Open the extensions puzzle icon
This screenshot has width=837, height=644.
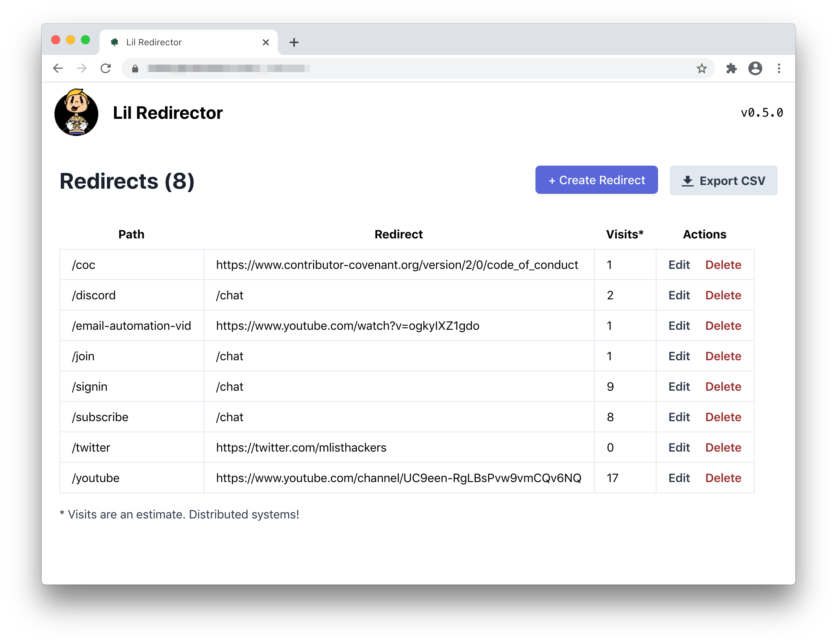731,68
